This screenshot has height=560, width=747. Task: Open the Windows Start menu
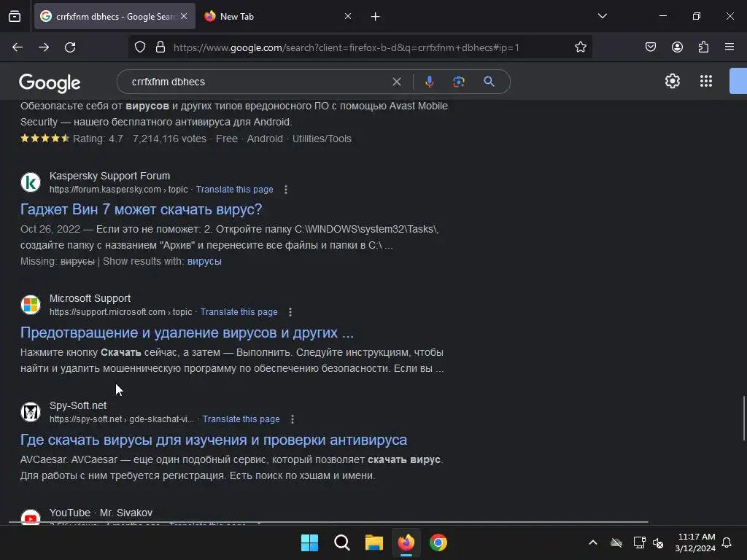coord(309,542)
